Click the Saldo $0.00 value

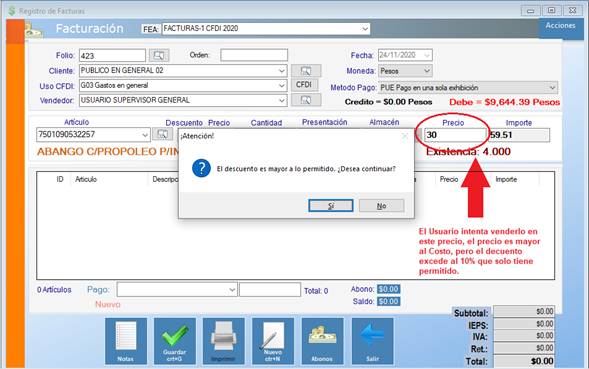tap(388, 301)
